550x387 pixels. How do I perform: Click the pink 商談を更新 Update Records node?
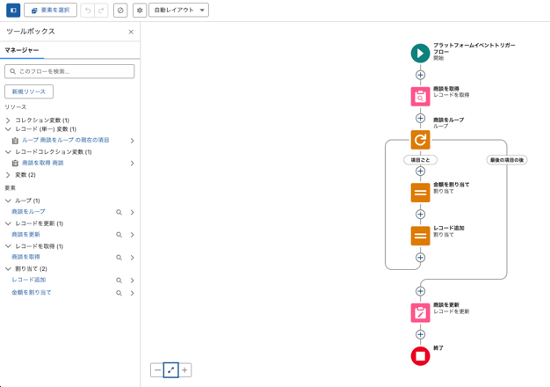pos(420,313)
